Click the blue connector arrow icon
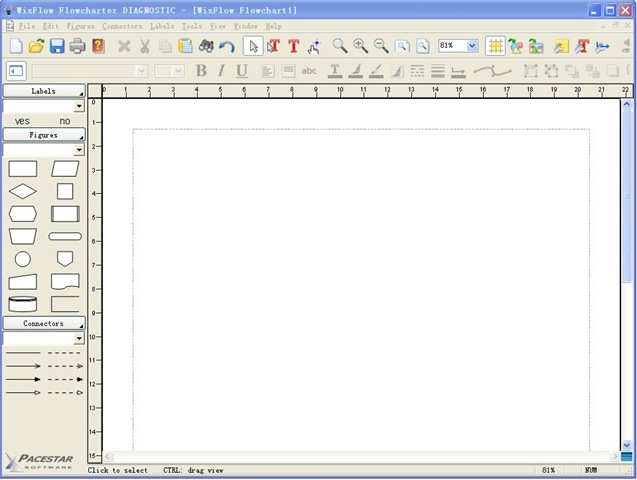 pos(602,46)
